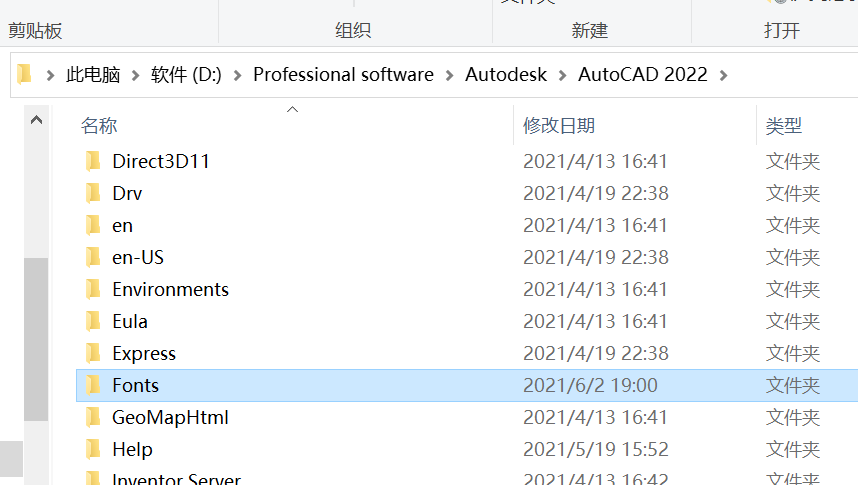Click AutoCAD 2022 in the address bar
This screenshot has width=858, height=485.
pos(643,74)
